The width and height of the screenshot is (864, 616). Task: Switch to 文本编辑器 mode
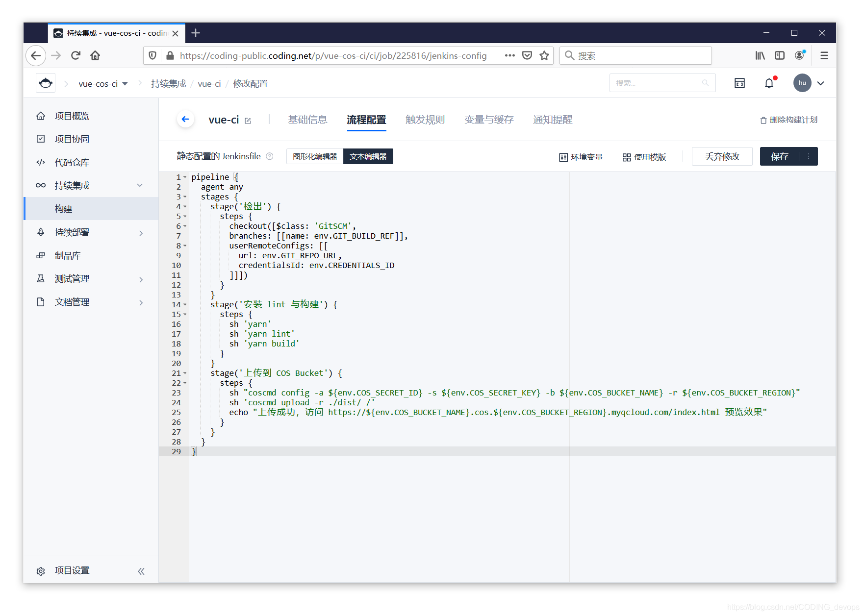coord(368,156)
